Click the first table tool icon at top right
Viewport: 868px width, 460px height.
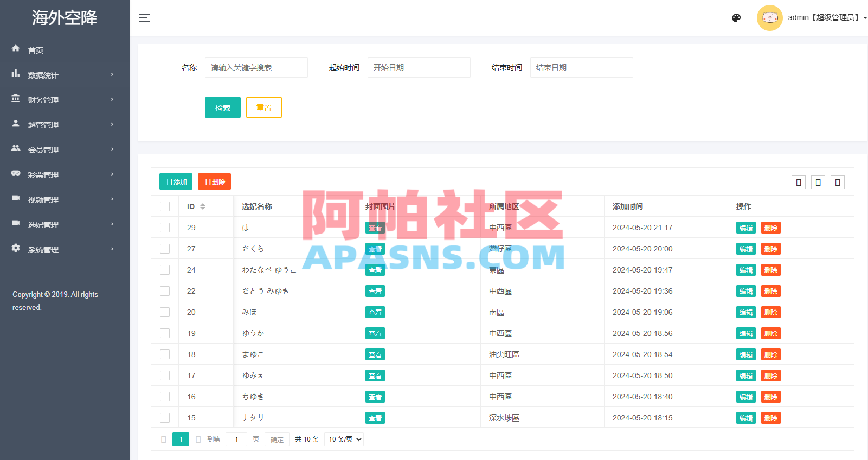pyautogui.click(x=799, y=183)
